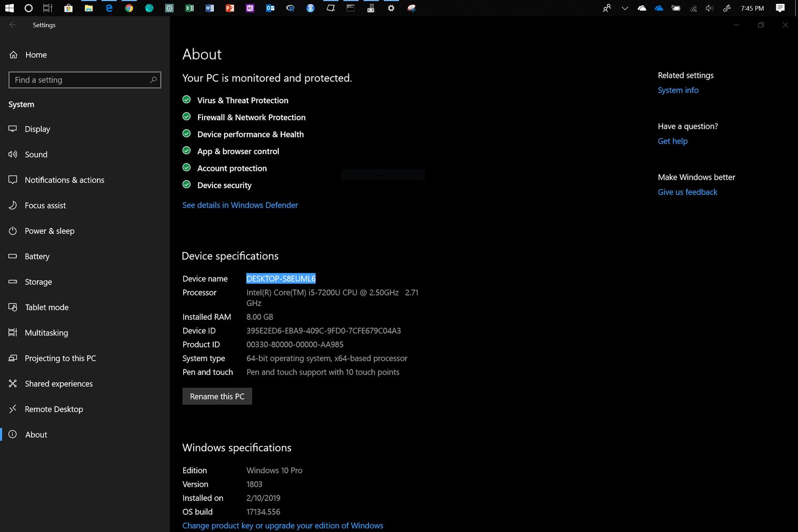
Task: Open the Snipping Tool taskbar icon
Action: click(411, 8)
